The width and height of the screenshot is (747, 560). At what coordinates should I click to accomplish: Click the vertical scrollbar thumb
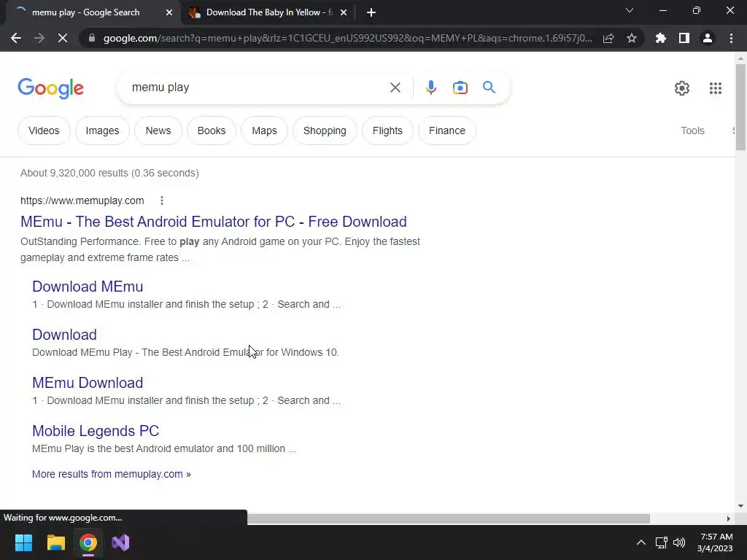coord(740,107)
